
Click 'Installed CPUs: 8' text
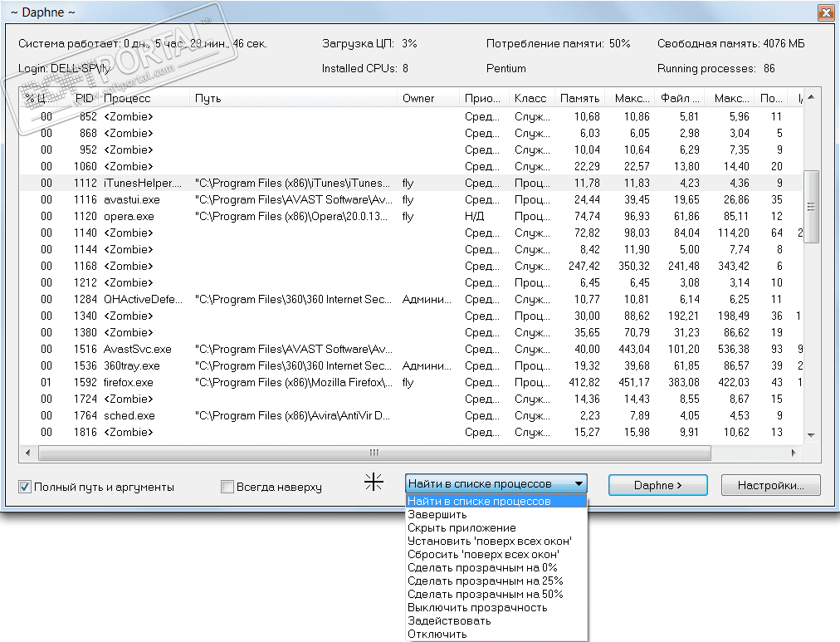point(365,69)
